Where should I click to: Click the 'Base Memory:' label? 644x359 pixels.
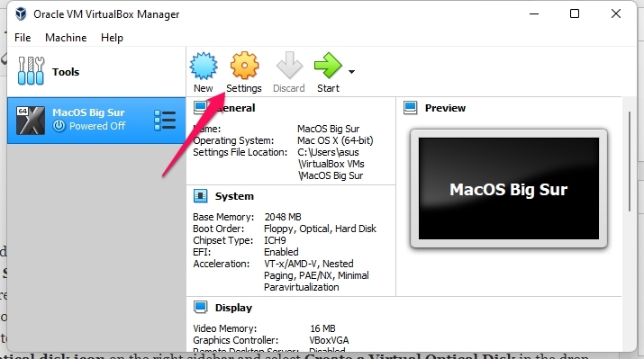point(223,217)
